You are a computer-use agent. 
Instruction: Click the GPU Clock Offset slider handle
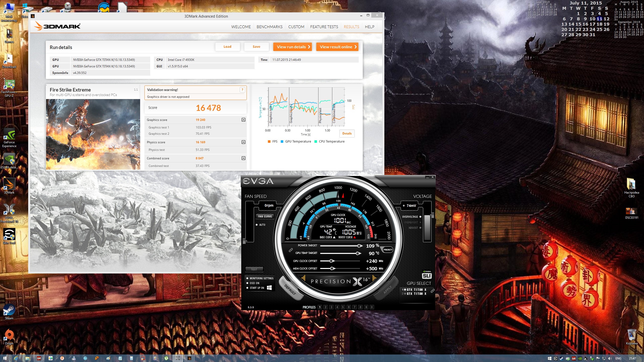pos(332,261)
